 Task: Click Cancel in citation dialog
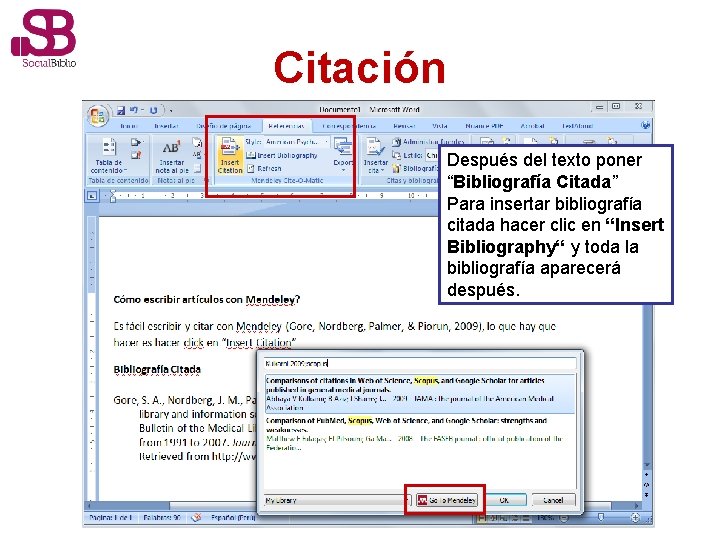[x=553, y=500]
